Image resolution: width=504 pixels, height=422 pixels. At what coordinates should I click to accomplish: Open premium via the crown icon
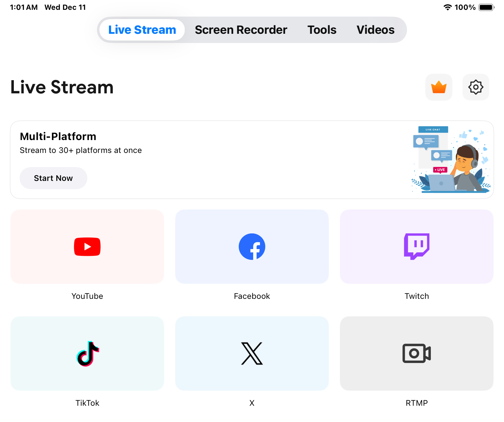tap(439, 87)
